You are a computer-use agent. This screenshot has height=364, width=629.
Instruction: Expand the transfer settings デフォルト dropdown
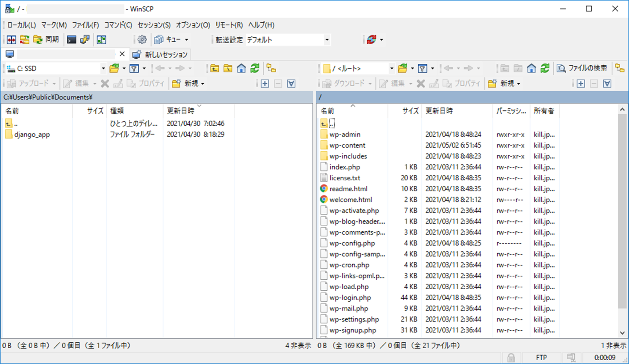[327, 40]
